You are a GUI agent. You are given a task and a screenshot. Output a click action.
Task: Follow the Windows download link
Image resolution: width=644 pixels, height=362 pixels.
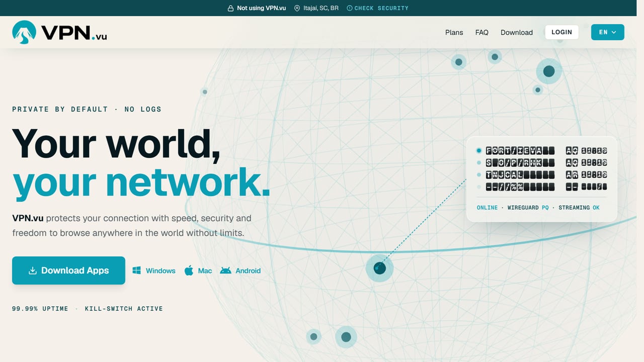[x=154, y=270]
